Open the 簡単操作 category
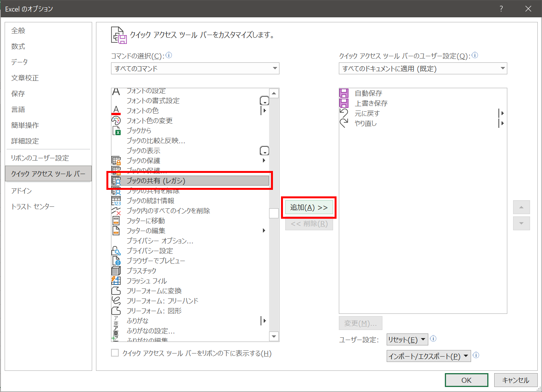Viewport: 542px width, 392px height. (x=48, y=125)
